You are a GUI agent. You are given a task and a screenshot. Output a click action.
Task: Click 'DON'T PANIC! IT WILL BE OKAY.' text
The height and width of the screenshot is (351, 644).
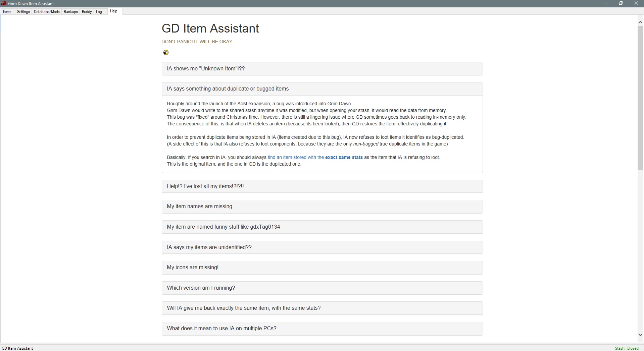point(198,42)
